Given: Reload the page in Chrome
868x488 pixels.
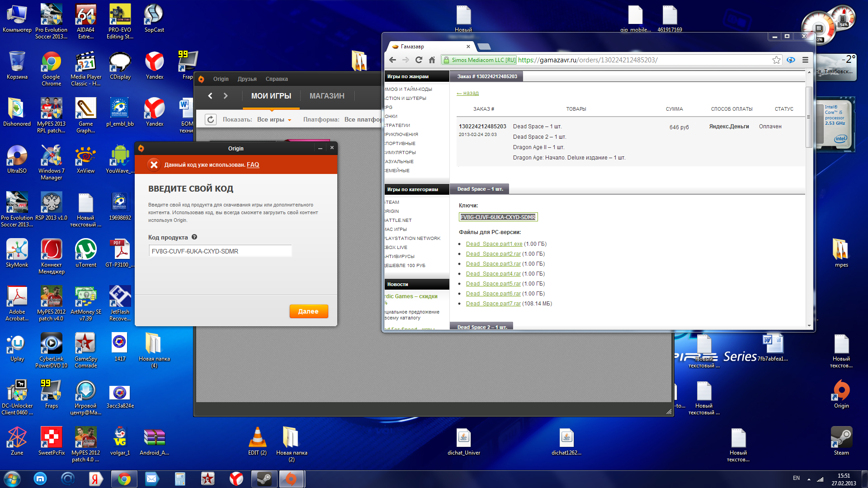Looking at the screenshot, I should [x=419, y=60].
